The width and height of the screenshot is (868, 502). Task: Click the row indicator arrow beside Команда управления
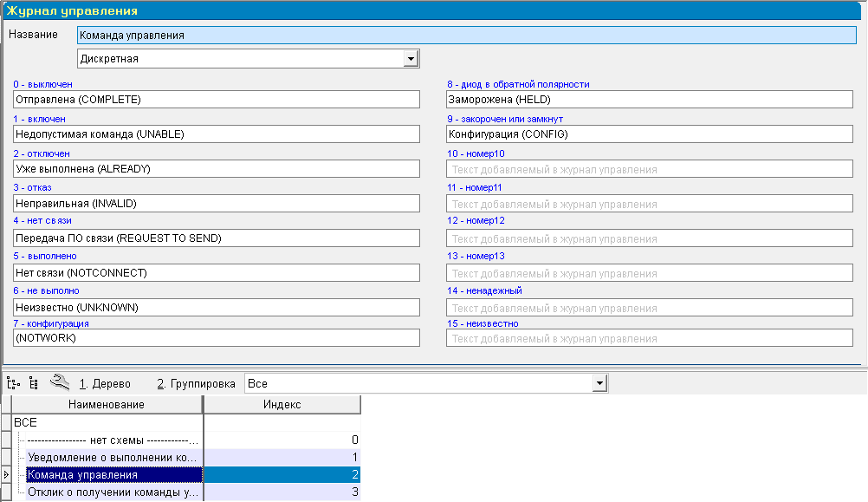point(7,475)
